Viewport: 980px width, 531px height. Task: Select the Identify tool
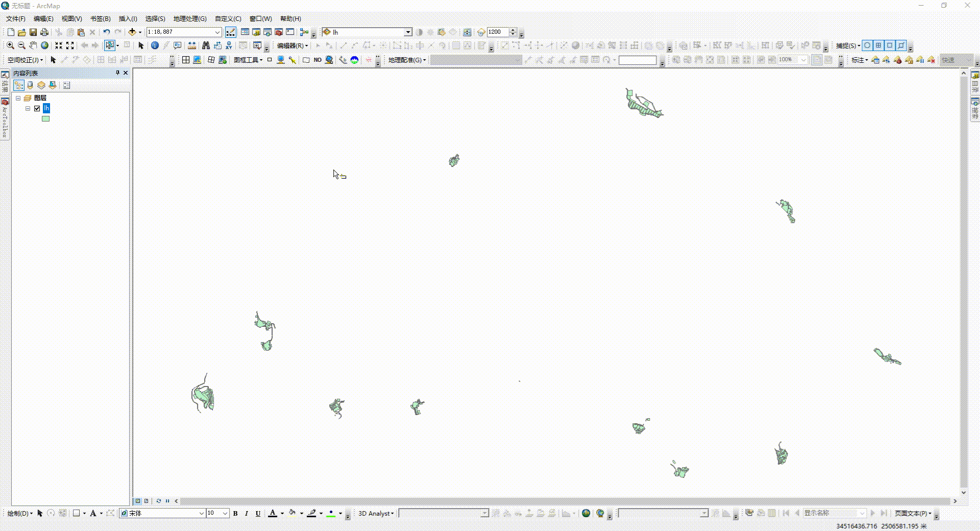155,45
